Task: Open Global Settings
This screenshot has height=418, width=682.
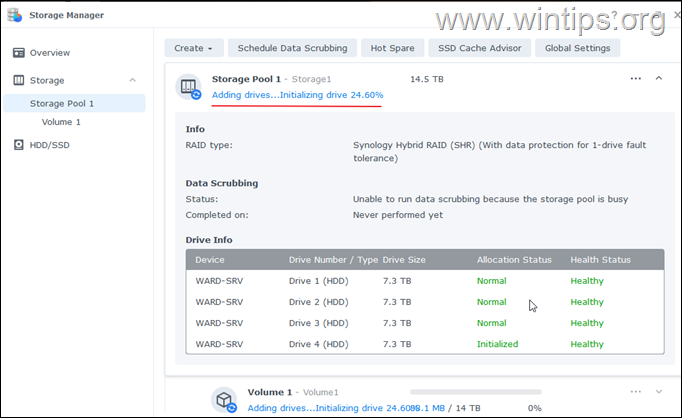Action: coord(577,48)
